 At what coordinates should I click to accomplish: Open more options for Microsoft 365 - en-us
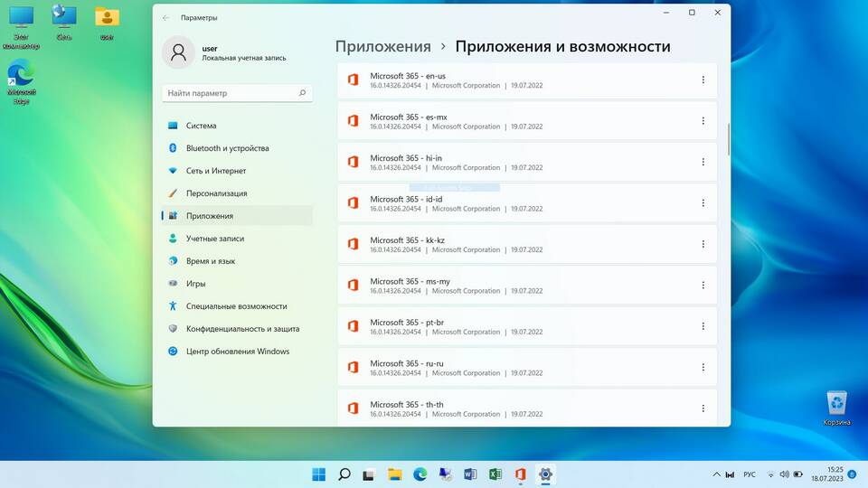pyautogui.click(x=703, y=80)
